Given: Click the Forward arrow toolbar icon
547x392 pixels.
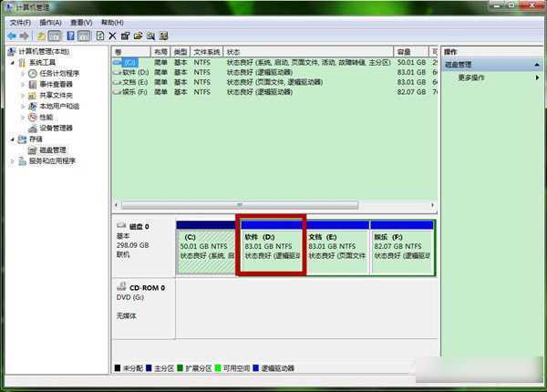Looking at the screenshot, I should pos(24,36).
